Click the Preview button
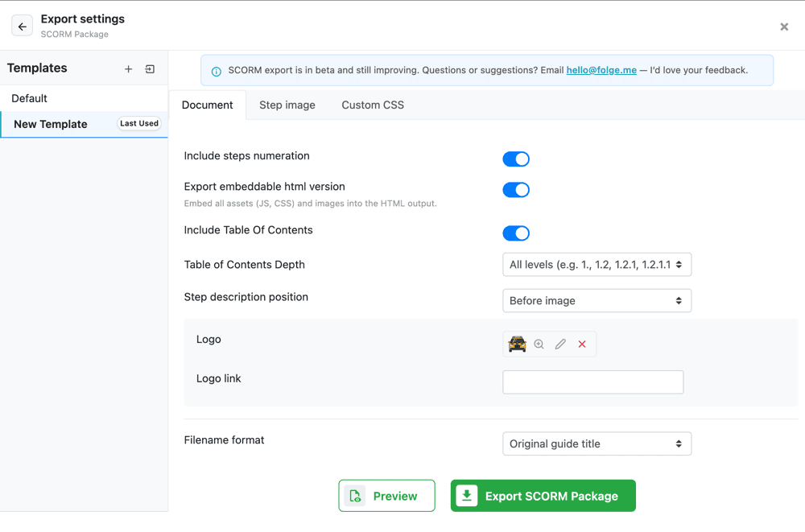 coord(386,496)
